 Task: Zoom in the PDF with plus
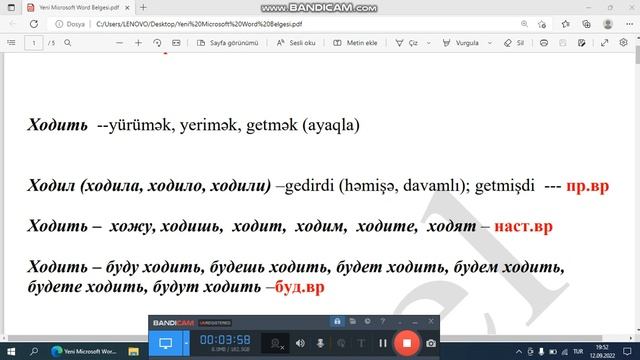coord(138,42)
